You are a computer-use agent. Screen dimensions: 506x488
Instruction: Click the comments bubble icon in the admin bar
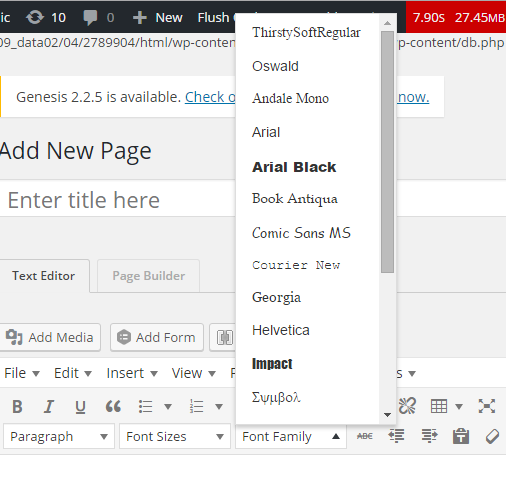point(90,18)
